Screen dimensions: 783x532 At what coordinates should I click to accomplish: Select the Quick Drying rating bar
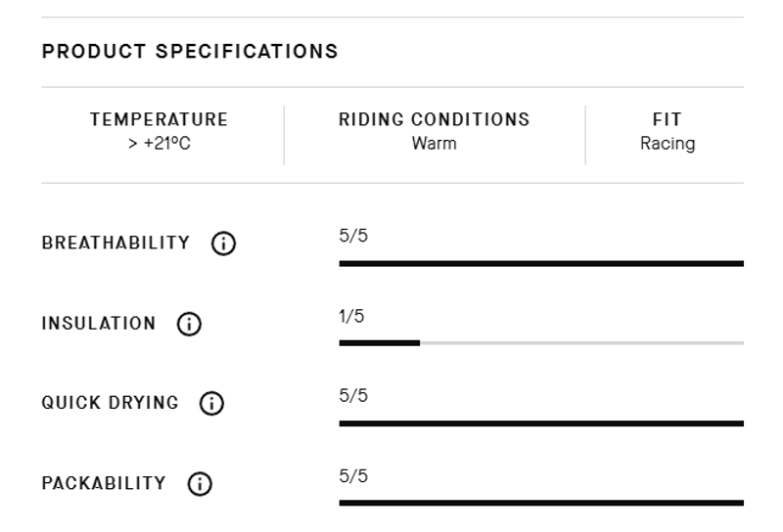[x=540, y=423]
